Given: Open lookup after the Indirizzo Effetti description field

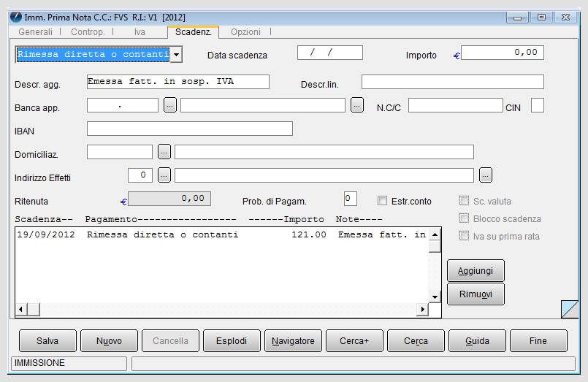Looking at the screenshot, I should pos(486,175).
